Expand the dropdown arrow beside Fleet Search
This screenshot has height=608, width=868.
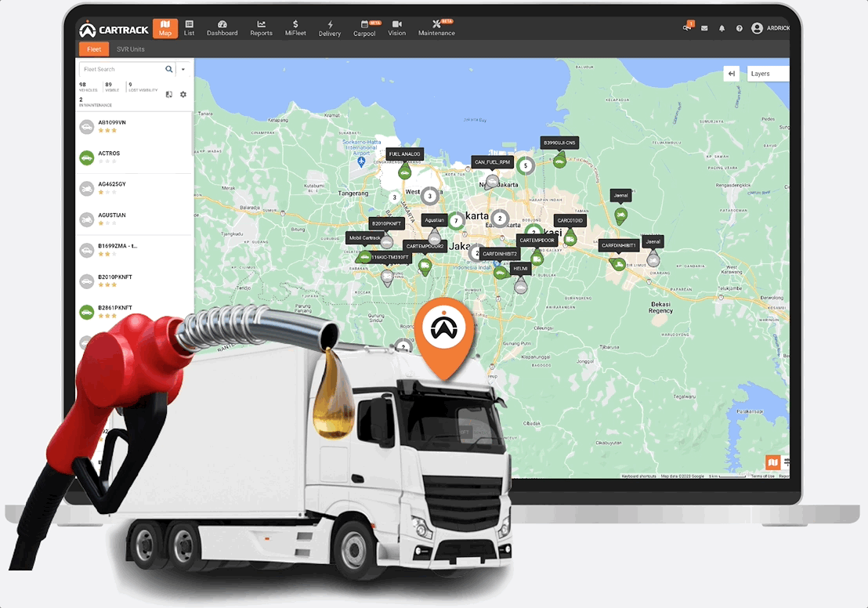pos(183,69)
